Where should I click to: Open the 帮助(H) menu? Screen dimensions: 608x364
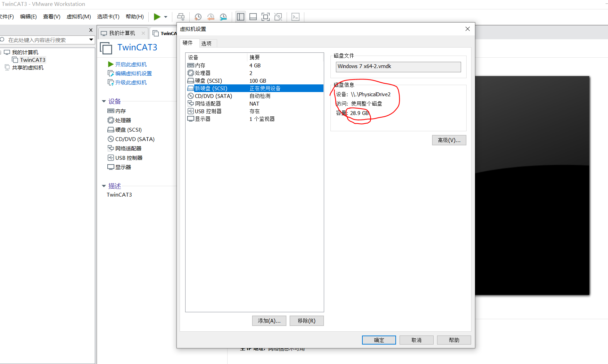tap(135, 17)
